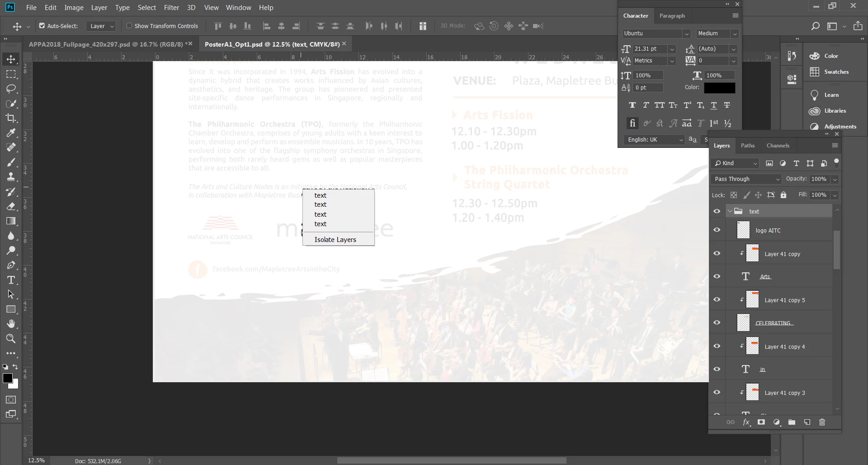Select the Quick Selection tool
This screenshot has width=868, height=465.
11,104
